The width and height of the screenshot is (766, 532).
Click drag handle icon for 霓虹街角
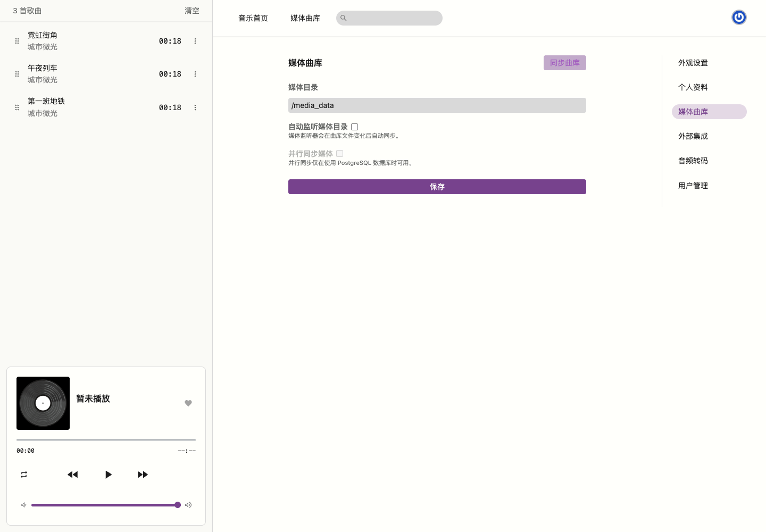coord(17,41)
